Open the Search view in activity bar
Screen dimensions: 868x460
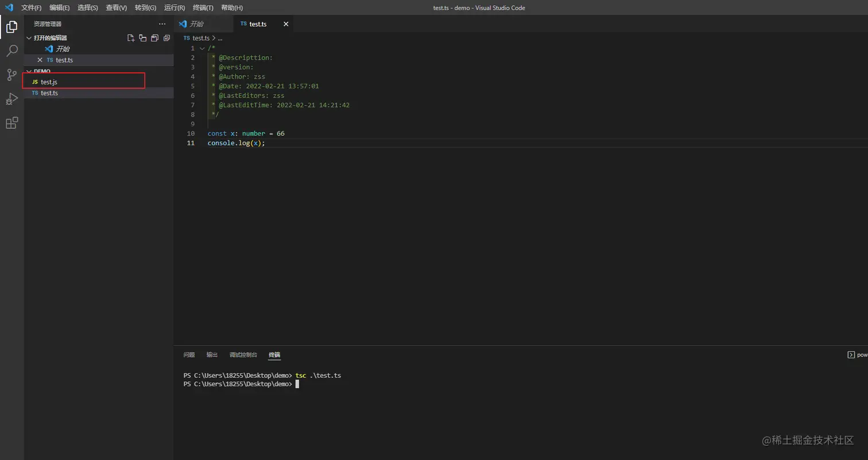pos(11,51)
